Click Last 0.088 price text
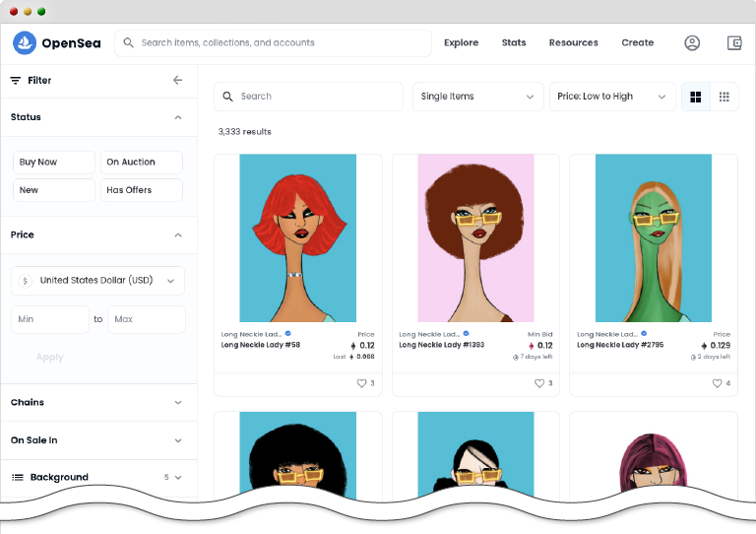 [x=353, y=357]
